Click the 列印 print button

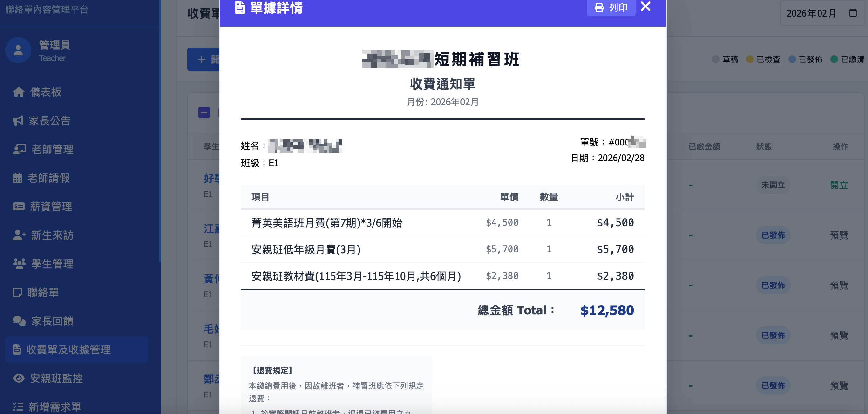click(611, 7)
